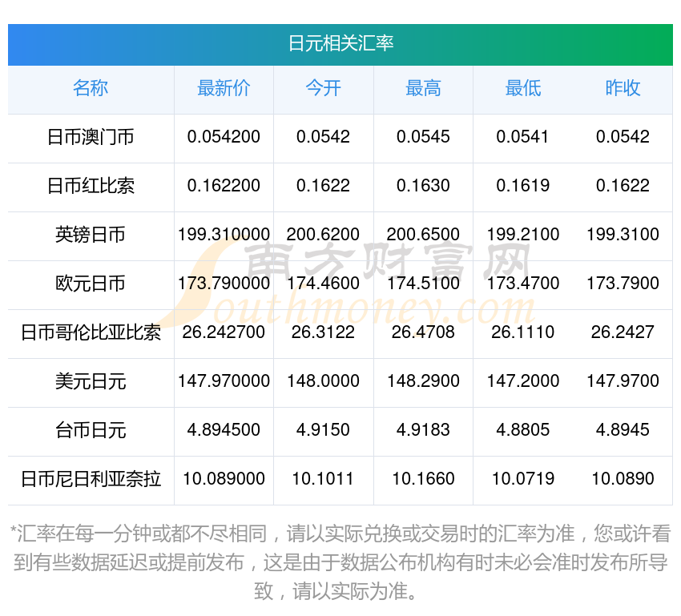681x616 pixels.
Task: Click 日币红比索 high value 0.1630
Action: [x=423, y=186]
